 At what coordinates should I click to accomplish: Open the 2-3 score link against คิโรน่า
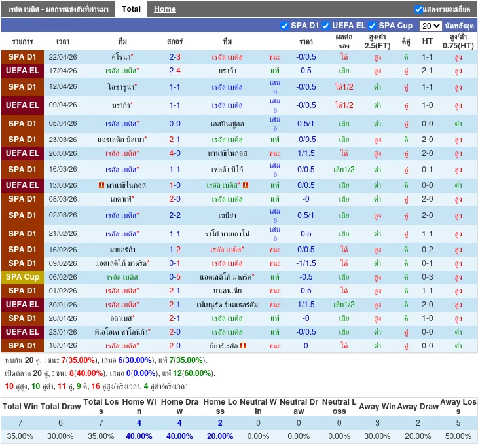pyautogui.click(x=175, y=57)
